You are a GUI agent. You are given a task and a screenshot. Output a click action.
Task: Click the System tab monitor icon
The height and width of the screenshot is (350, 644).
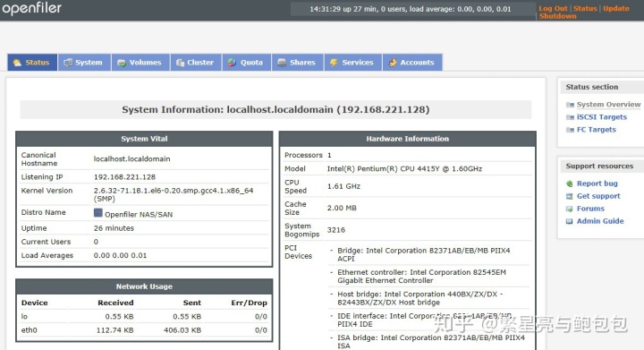pos(68,63)
